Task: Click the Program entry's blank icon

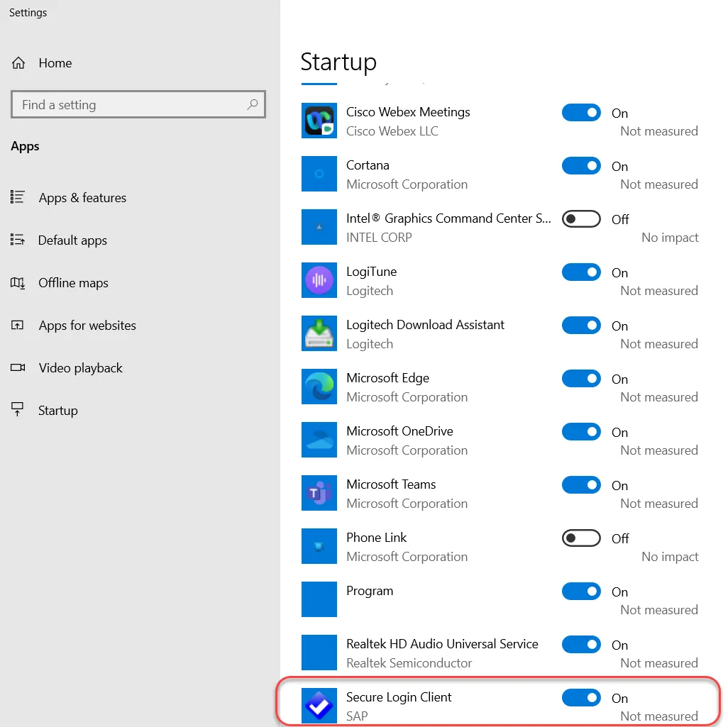Action: 319,599
